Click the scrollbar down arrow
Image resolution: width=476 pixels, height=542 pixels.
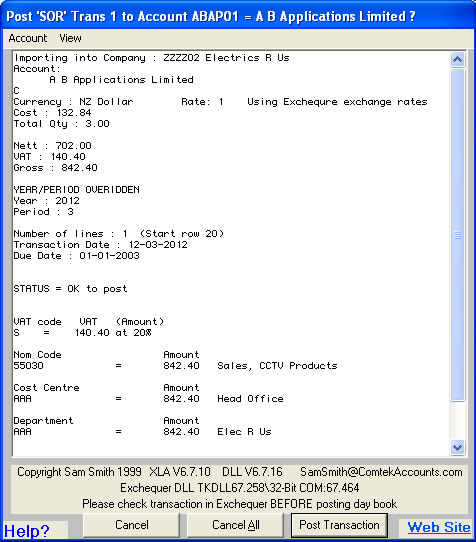[x=457, y=448]
